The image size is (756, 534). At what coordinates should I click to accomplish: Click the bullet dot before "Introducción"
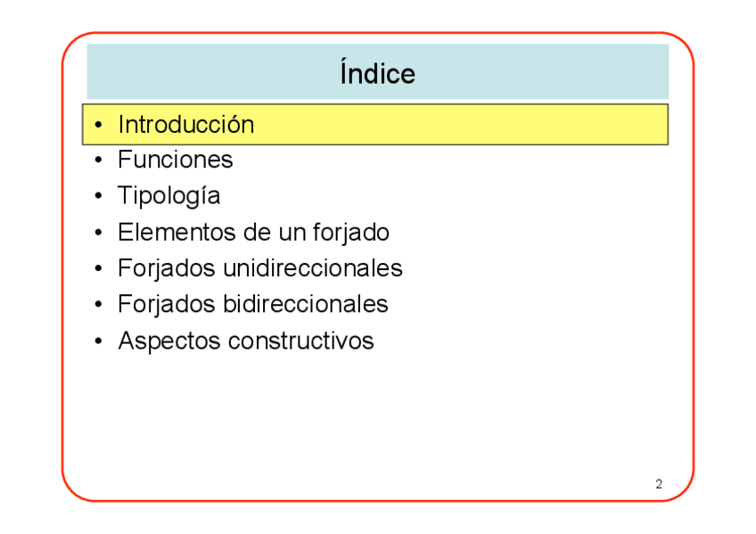(x=97, y=126)
